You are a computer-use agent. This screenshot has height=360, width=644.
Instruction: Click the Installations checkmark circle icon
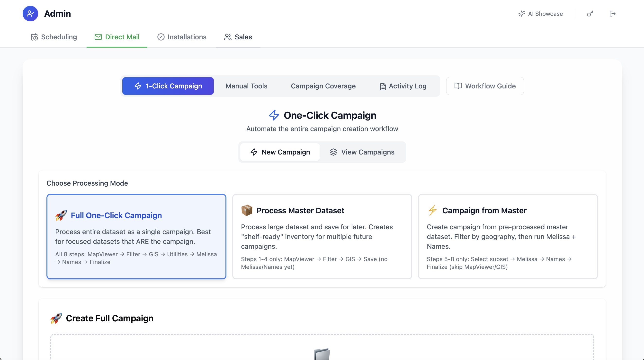click(161, 37)
